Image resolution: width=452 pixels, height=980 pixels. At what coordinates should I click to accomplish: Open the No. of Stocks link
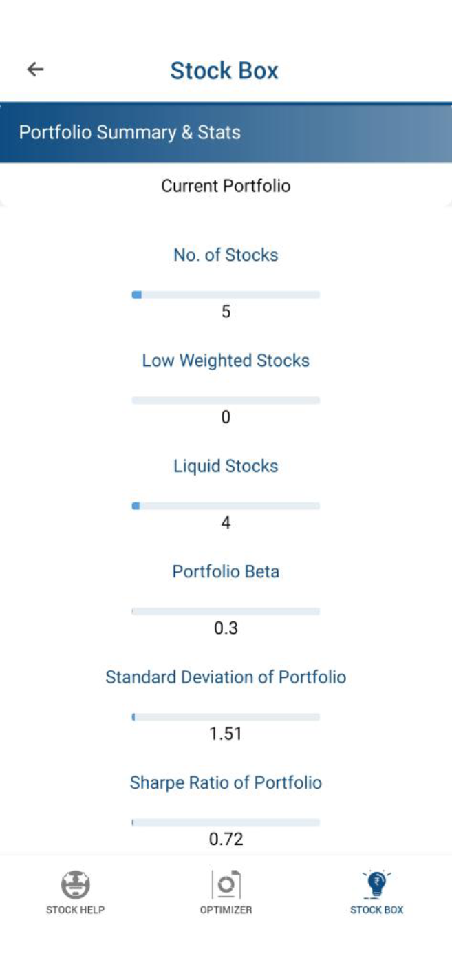tap(226, 255)
